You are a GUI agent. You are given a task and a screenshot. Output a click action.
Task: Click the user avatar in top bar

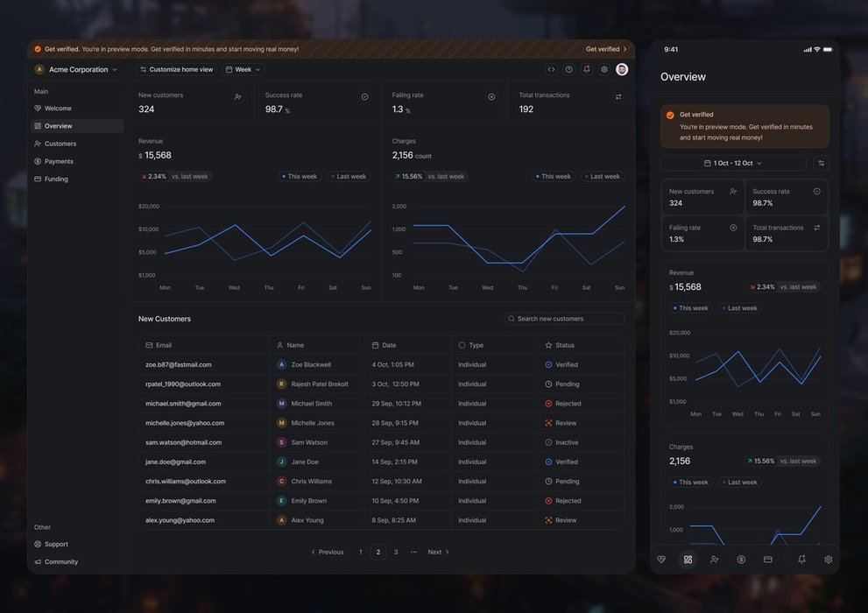[622, 69]
